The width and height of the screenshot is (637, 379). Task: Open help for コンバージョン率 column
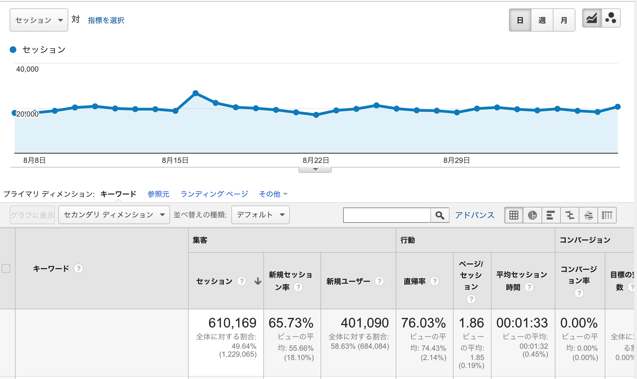click(579, 292)
